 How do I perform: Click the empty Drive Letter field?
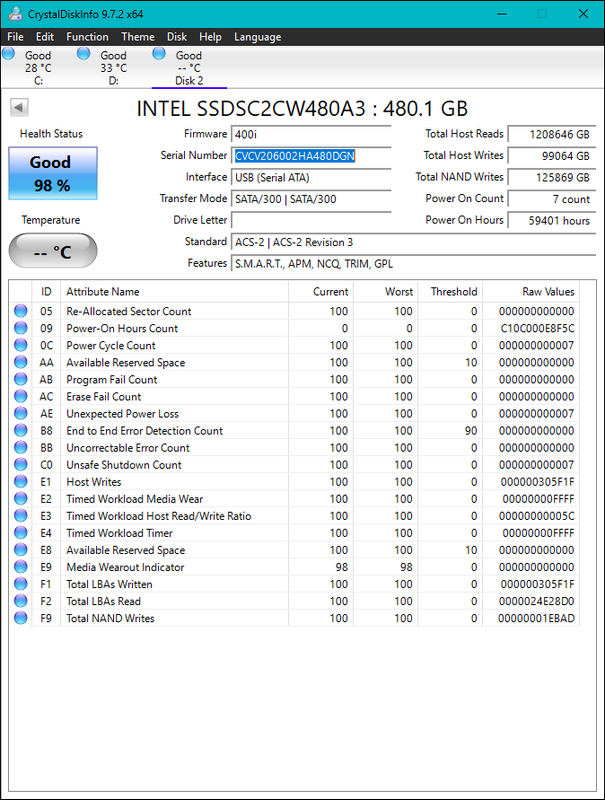click(311, 220)
